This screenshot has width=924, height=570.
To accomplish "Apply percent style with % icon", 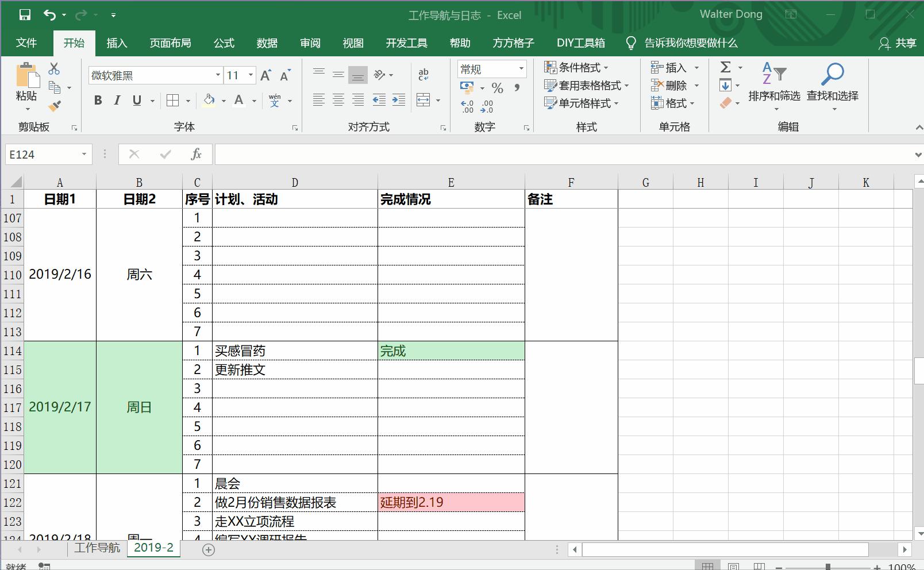I will (498, 88).
